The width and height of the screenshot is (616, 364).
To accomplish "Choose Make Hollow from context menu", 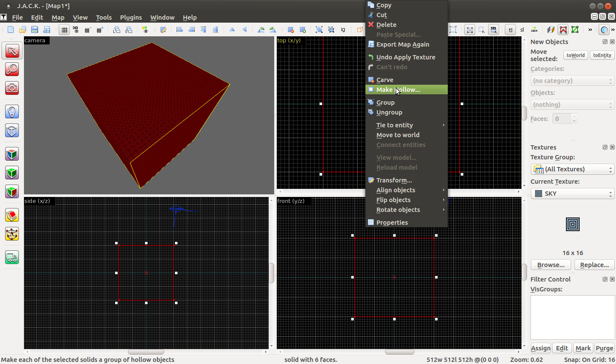I will pos(406,90).
